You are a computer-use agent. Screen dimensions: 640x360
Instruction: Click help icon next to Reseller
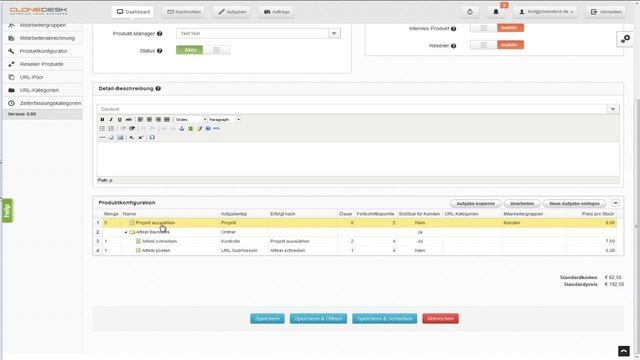[x=453, y=46]
